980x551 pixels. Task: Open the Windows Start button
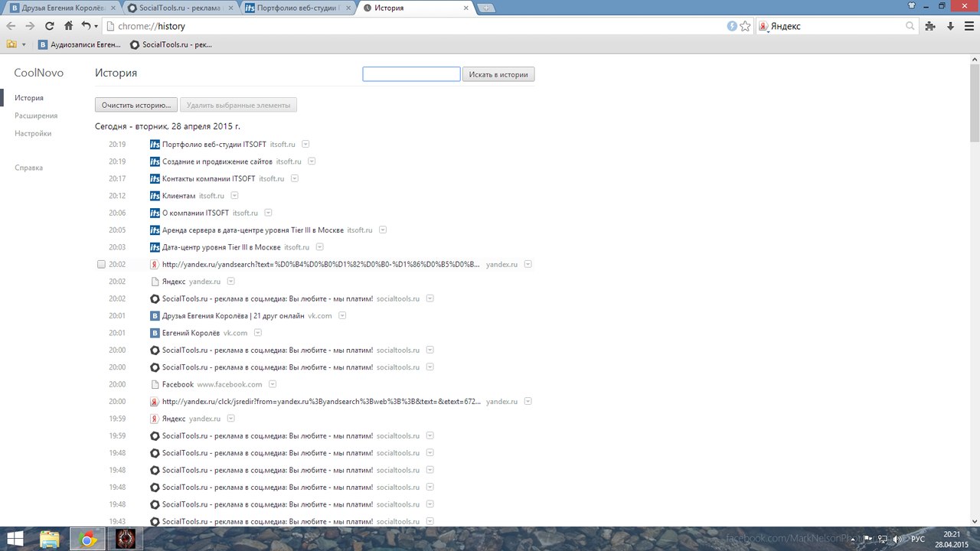(x=14, y=539)
